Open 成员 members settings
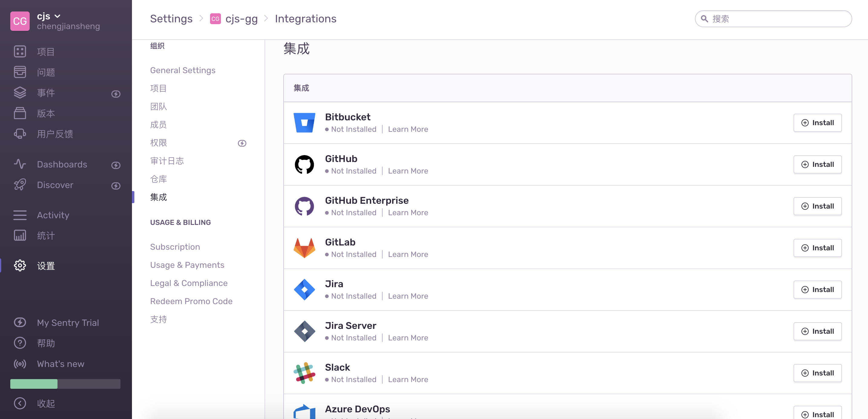The height and width of the screenshot is (419, 868). click(x=158, y=125)
